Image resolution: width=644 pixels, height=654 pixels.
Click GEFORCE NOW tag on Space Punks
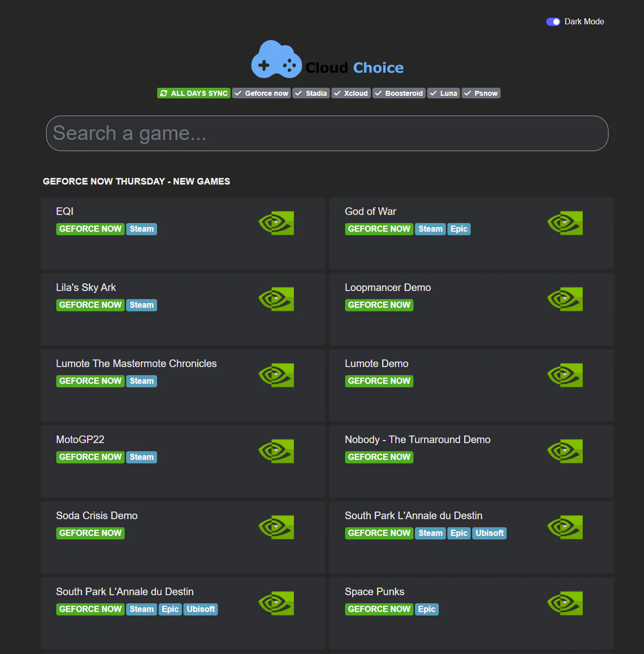[379, 609]
